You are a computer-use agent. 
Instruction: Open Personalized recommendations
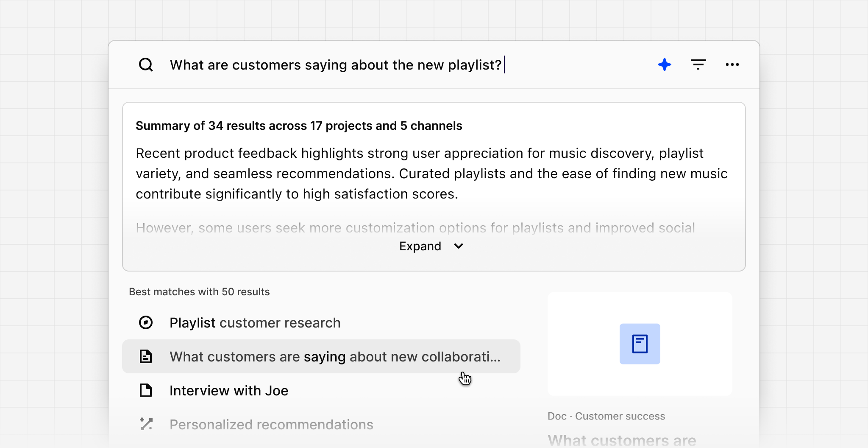271,424
